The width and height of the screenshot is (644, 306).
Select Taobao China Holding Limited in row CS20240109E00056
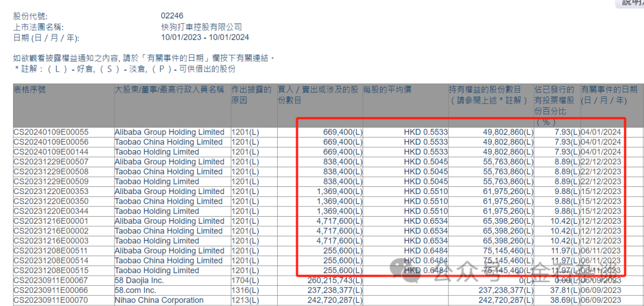[x=168, y=142]
